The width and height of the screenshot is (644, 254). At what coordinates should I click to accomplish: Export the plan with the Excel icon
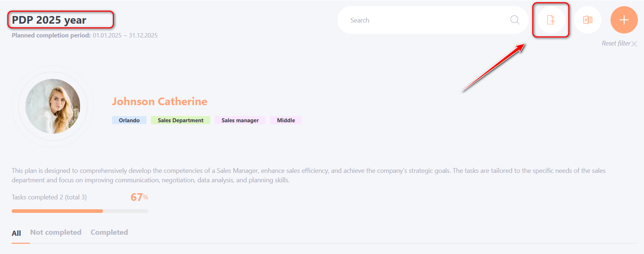coord(588,20)
